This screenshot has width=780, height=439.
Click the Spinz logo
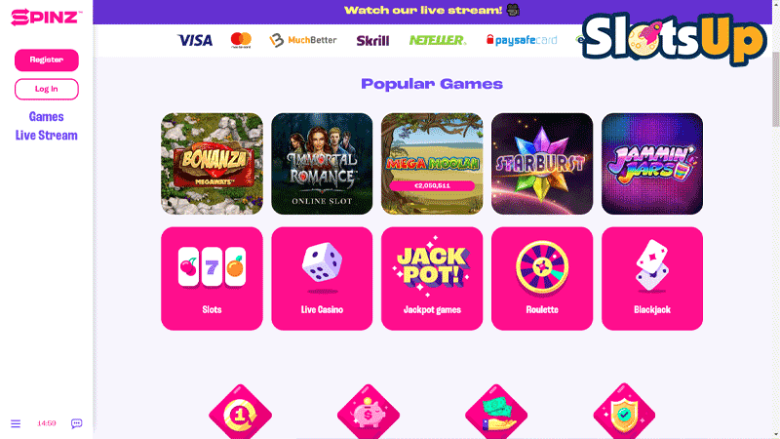point(46,17)
